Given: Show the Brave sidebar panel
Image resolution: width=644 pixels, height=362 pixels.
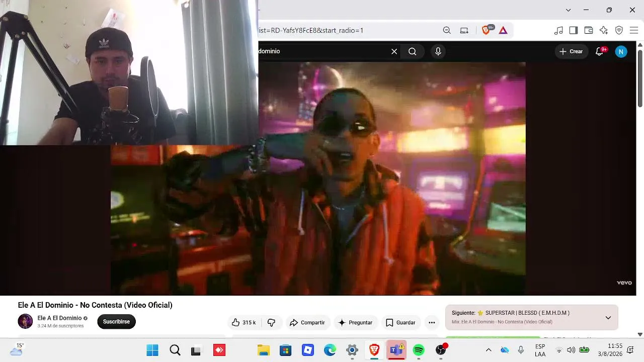Looking at the screenshot, I should [x=574, y=30].
